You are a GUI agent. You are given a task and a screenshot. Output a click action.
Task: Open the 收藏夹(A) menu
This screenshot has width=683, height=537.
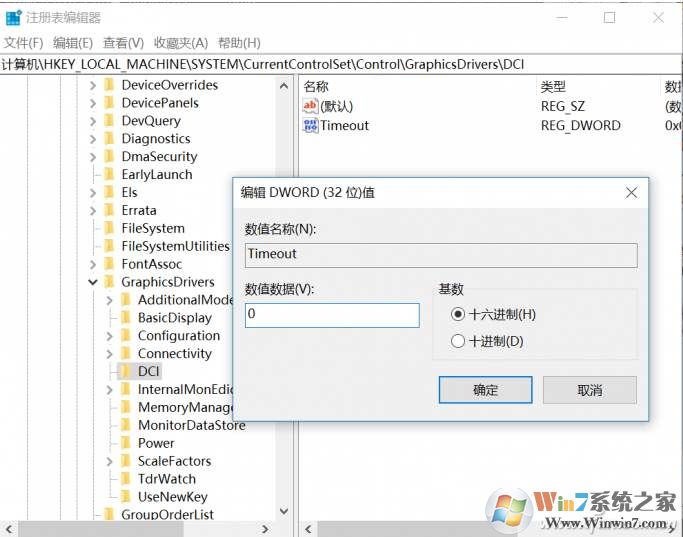[x=181, y=43]
